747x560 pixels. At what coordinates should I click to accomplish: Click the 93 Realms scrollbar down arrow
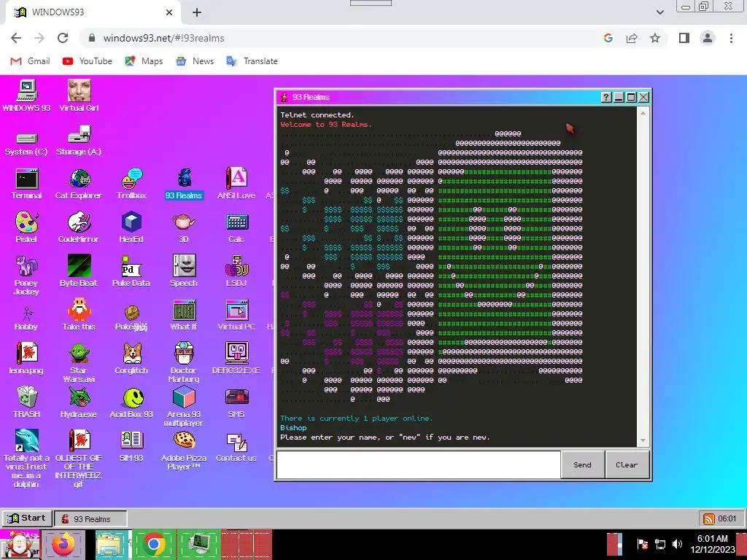(643, 440)
